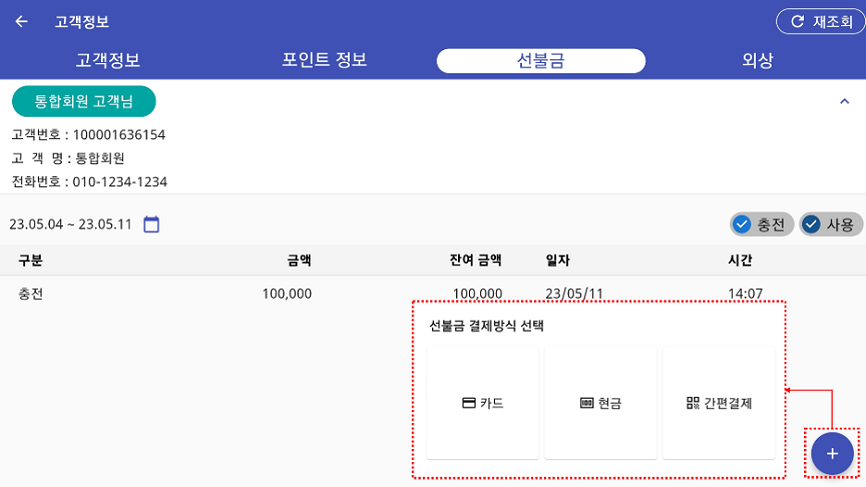Select the 선불금 tab
This screenshot has height=487, width=866.
point(541,61)
